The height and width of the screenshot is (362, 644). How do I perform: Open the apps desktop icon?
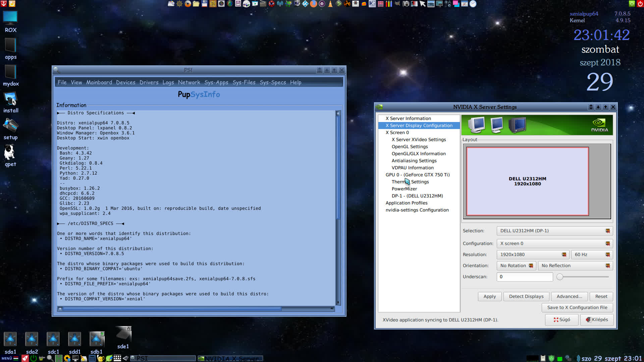(10, 49)
